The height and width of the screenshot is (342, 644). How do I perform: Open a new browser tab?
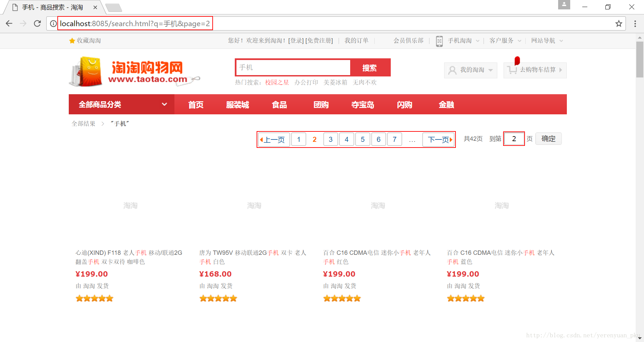pos(114,7)
